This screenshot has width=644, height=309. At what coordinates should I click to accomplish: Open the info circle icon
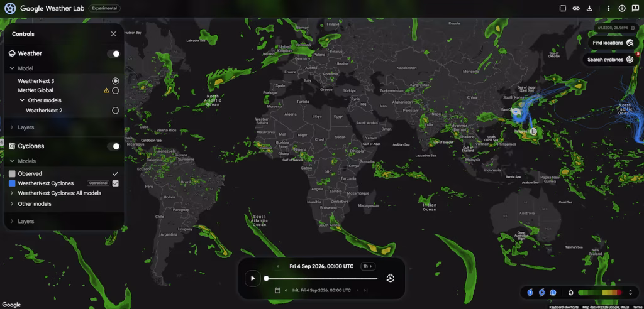coord(622,8)
